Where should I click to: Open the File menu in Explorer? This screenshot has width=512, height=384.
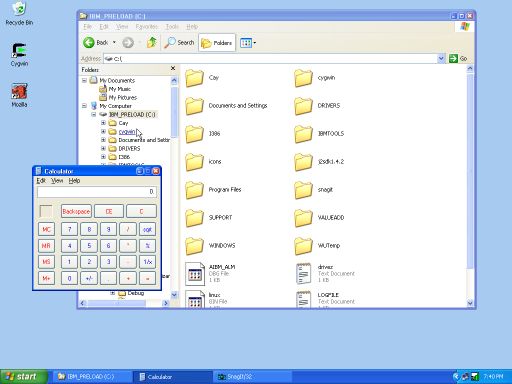tap(88, 27)
